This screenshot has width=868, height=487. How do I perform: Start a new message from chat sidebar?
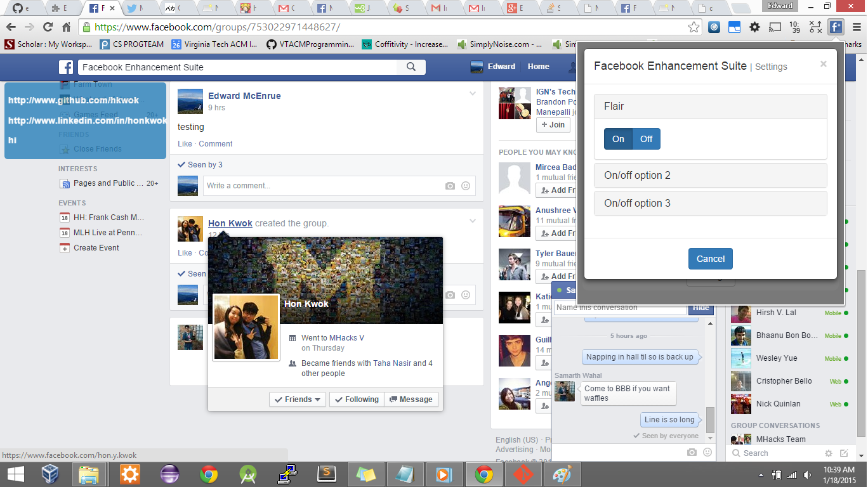[844, 453]
